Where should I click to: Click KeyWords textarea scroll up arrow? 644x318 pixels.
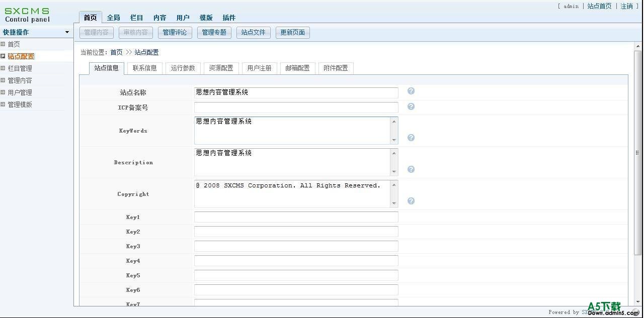[394, 122]
